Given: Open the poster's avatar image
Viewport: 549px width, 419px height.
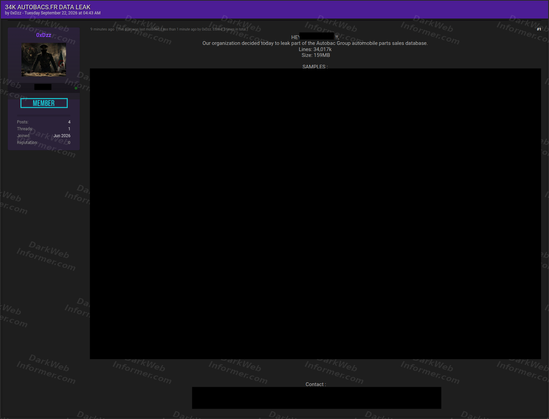Looking at the screenshot, I should point(44,60).
